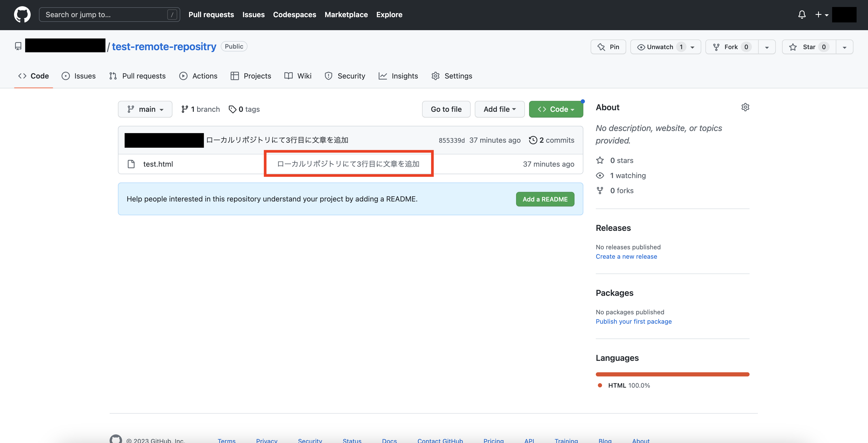Focus the 'Search or jump to' field
Screen dimensions: 868x443
110,15
